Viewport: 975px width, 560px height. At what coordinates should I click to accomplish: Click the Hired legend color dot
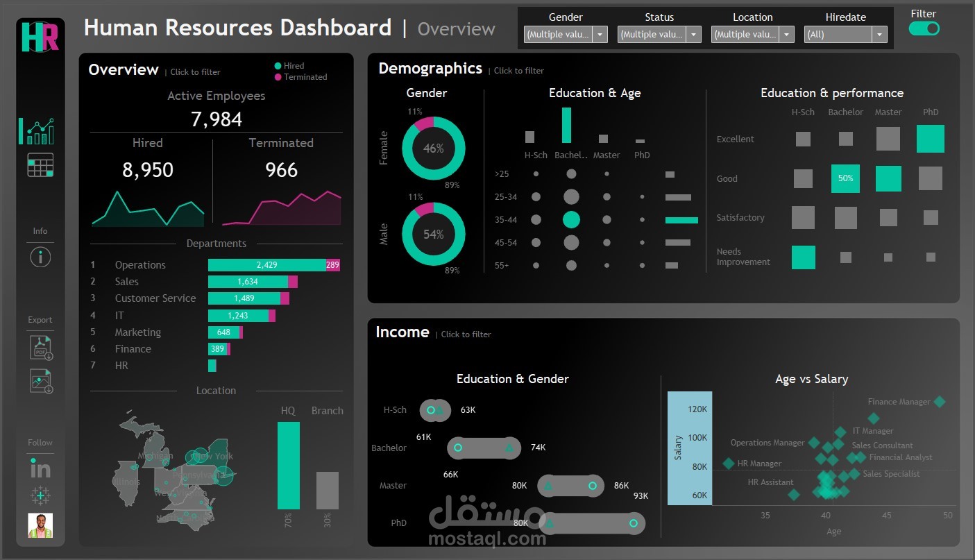point(278,66)
